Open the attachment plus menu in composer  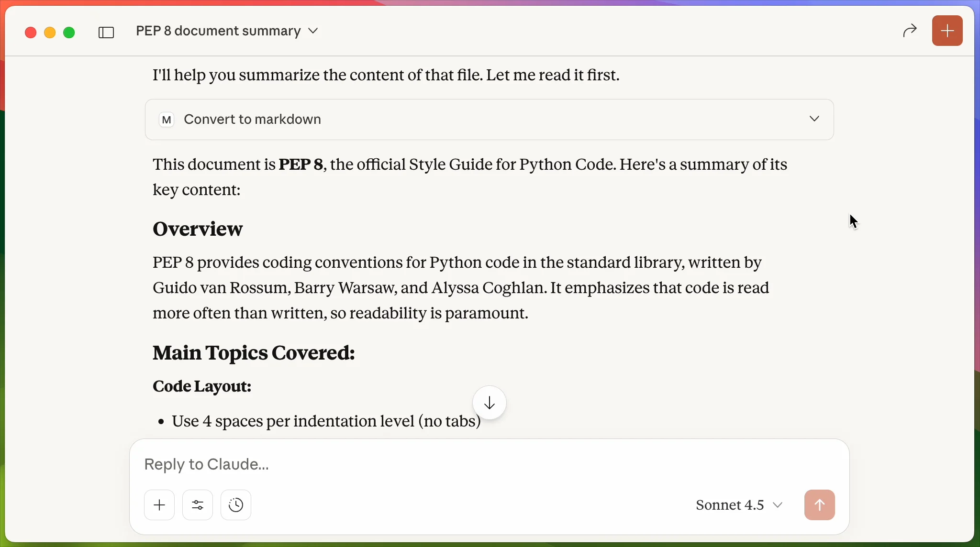pyautogui.click(x=159, y=505)
